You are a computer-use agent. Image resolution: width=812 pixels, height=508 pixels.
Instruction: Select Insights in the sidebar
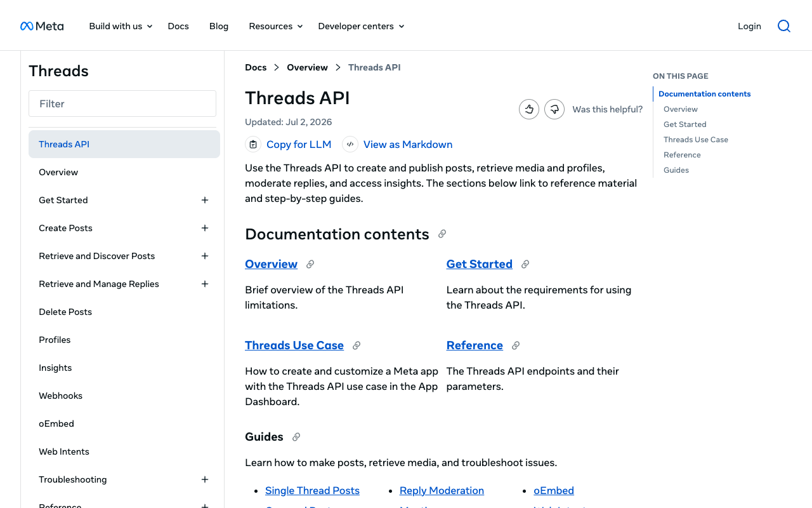click(124, 368)
